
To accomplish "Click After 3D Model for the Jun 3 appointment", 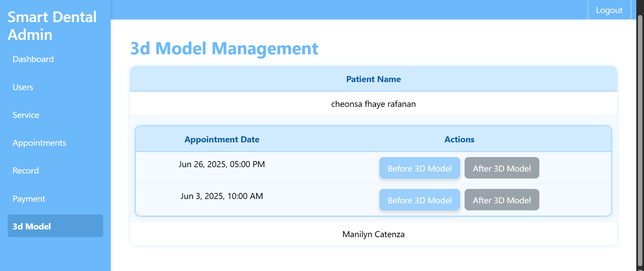I will pyautogui.click(x=501, y=200).
